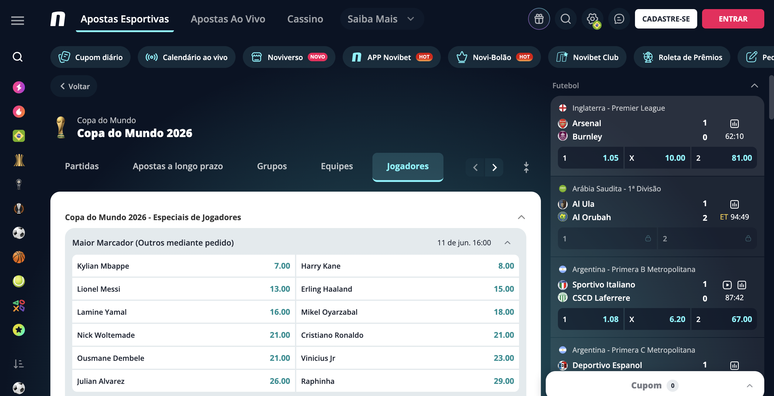Select the Equipes tab
Image resolution: width=774 pixels, height=396 pixels.
pos(337,166)
